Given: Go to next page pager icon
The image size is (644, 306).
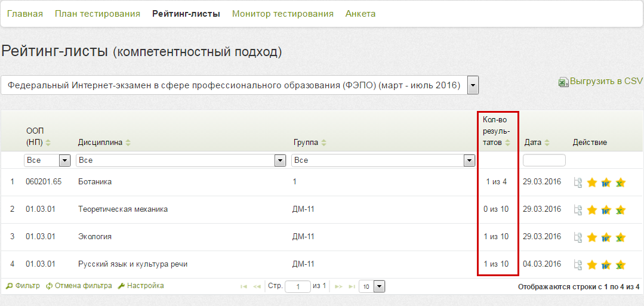Looking at the screenshot, I should (x=338, y=286).
